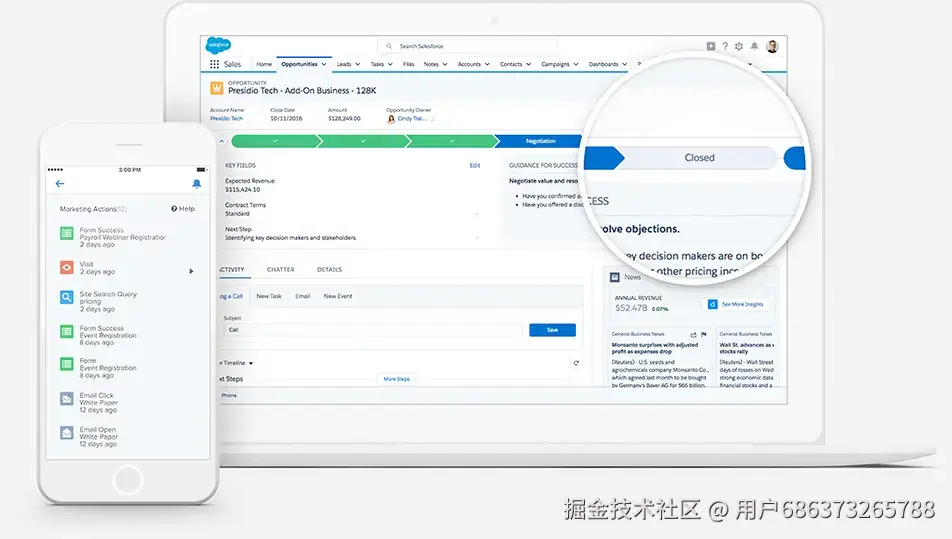The height and width of the screenshot is (539, 952).
Task: Click See More Insights button
Action: coord(736,304)
